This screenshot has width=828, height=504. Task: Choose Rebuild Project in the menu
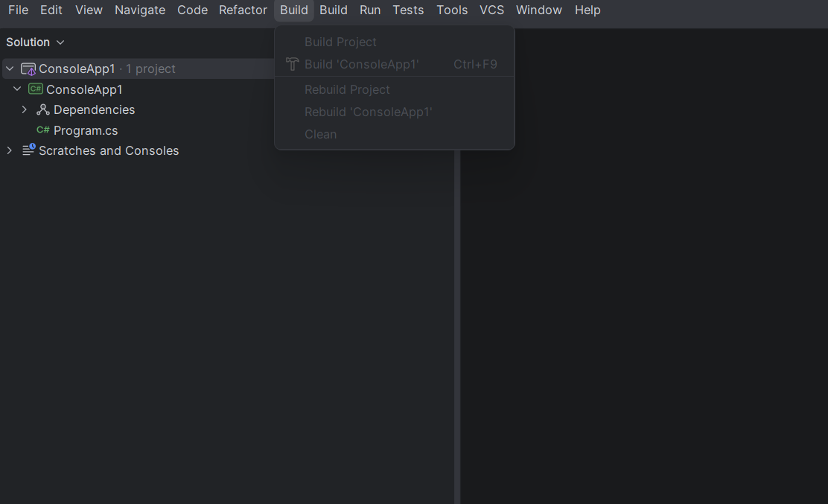(x=395, y=90)
